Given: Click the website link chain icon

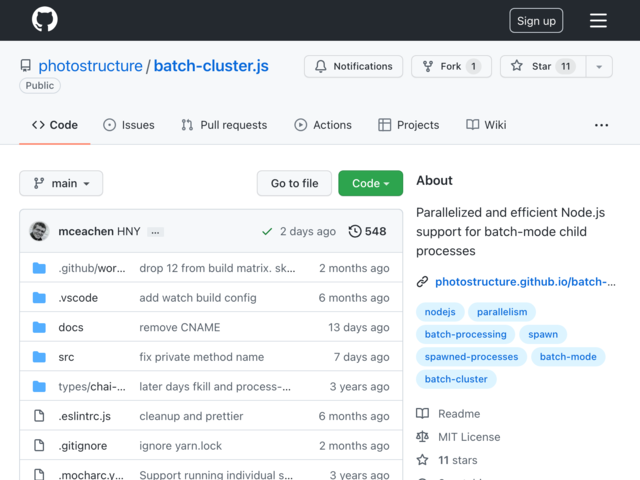Looking at the screenshot, I should click(422, 282).
